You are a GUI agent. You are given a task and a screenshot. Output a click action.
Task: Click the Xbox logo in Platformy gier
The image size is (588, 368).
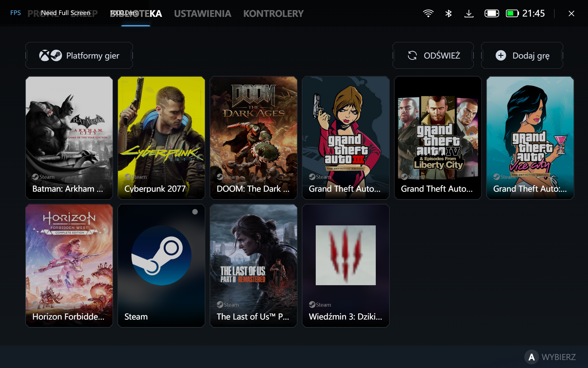[x=44, y=56]
